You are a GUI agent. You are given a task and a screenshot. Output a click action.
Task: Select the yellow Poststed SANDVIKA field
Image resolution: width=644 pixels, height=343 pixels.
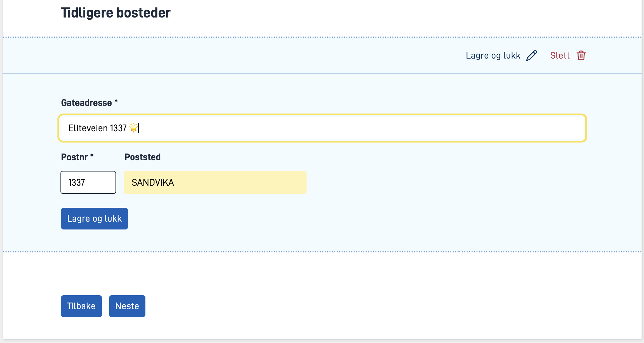coord(215,182)
